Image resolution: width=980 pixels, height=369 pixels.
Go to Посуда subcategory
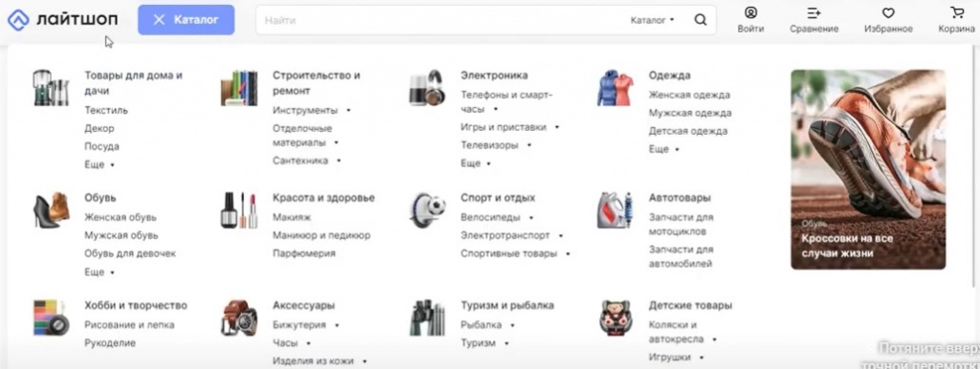click(101, 146)
